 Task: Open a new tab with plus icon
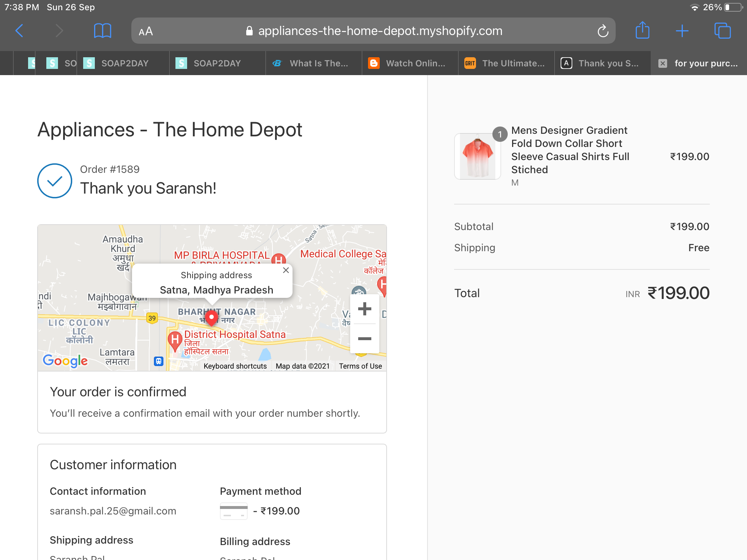click(682, 31)
